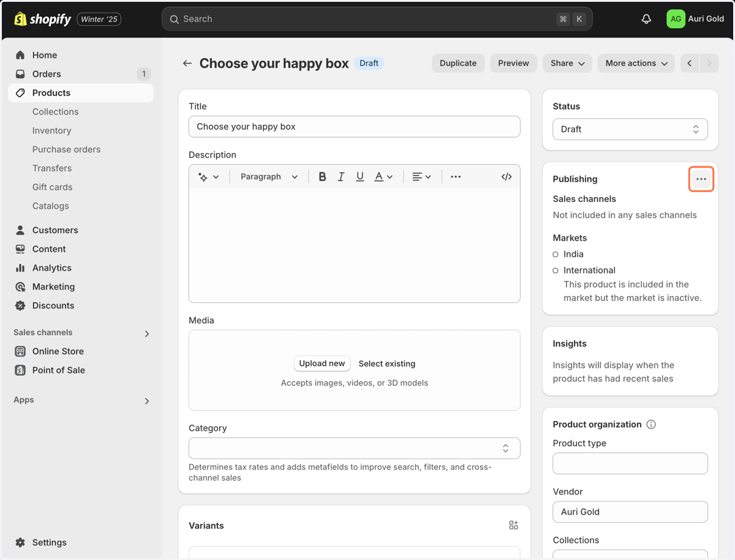Go back using the arrow beside product title
The image size is (735, 560).
[187, 63]
